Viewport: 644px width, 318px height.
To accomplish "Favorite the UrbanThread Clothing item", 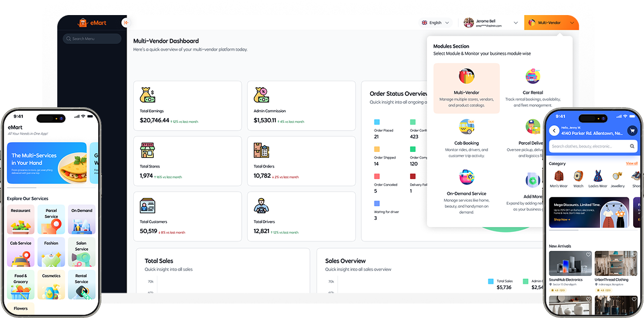I will 634,255.
